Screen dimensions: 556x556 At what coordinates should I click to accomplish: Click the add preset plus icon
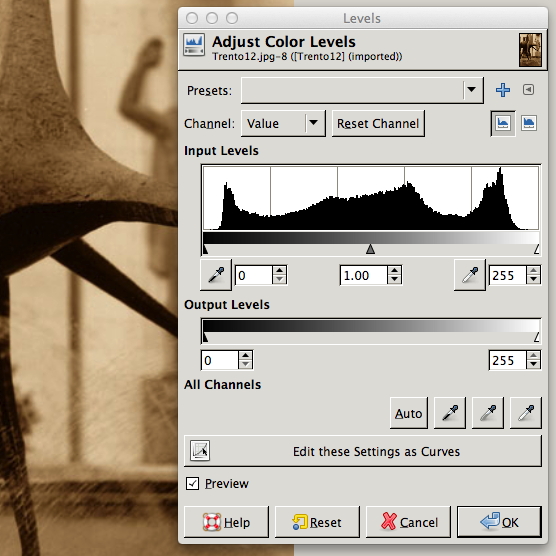[503, 90]
